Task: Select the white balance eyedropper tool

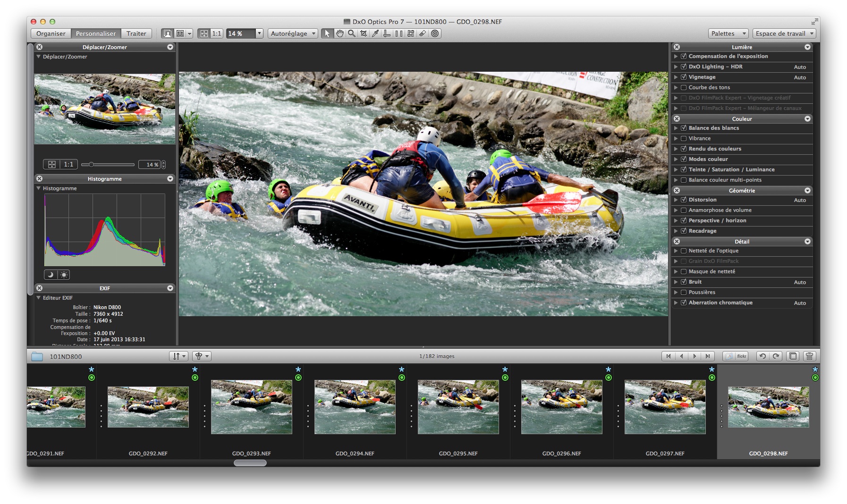Action: pyautogui.click(x=375, y=34)
